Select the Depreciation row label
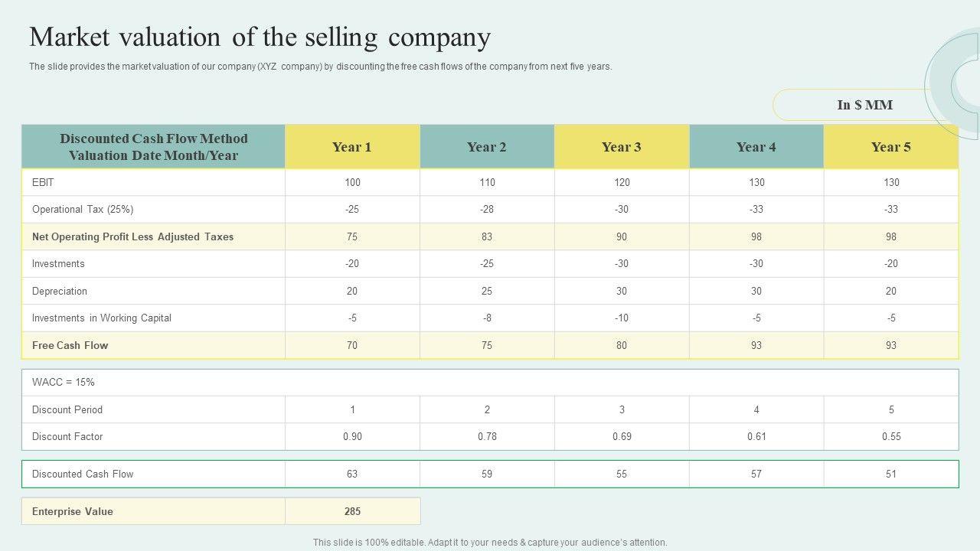This screenshot has height=551, width=980. click(x=60, y=292)
